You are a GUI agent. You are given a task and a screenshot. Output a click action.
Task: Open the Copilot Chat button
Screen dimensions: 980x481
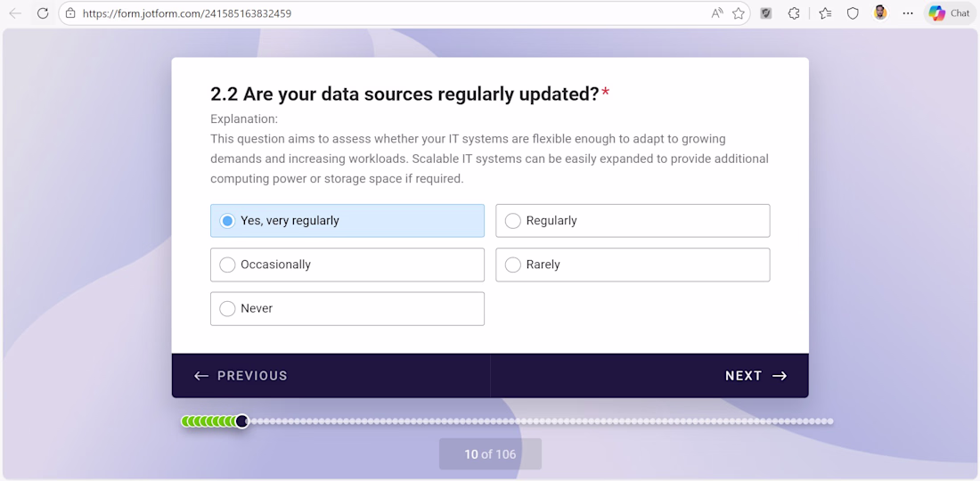tap(949, 13)
